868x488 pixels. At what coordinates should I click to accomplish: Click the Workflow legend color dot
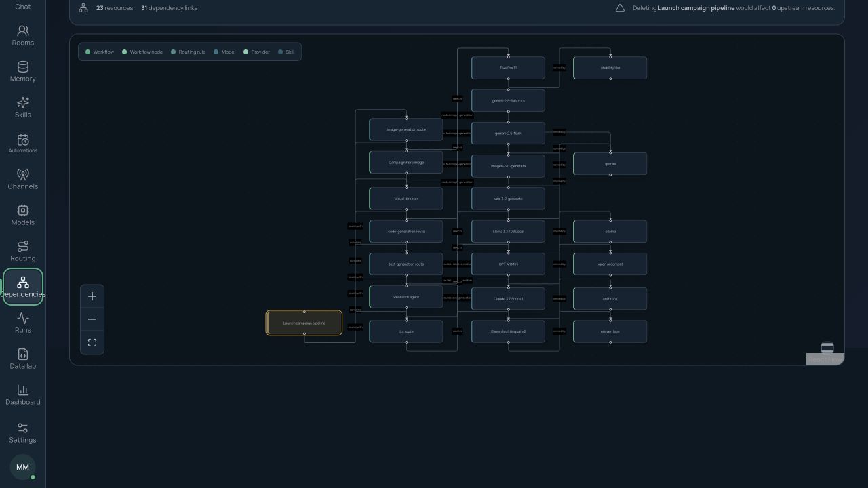[x=87, y=52]
